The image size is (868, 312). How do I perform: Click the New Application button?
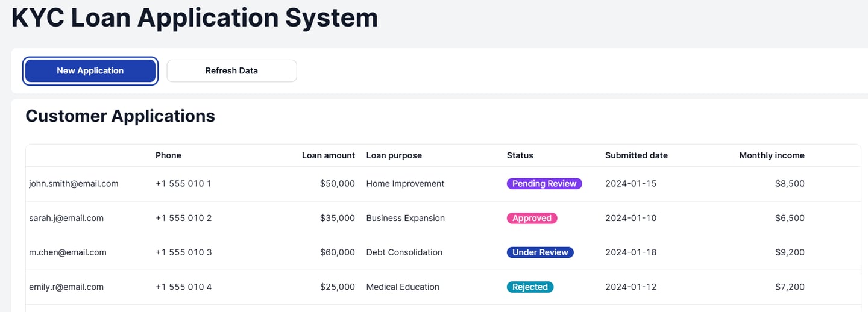(x=90, y=71)
